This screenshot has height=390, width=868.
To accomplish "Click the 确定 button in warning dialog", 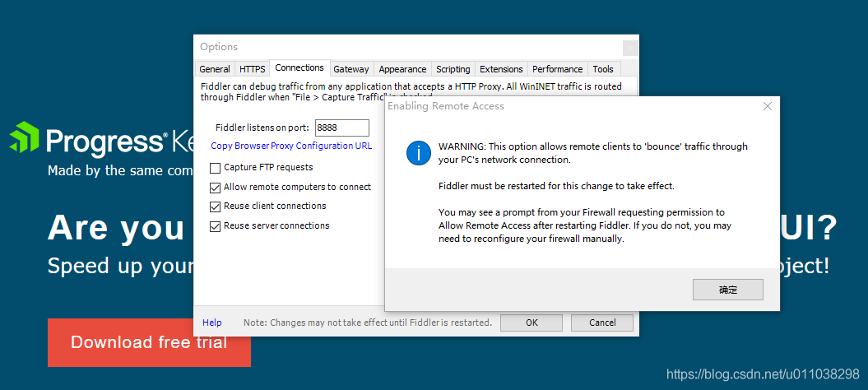I will point(728,290).
